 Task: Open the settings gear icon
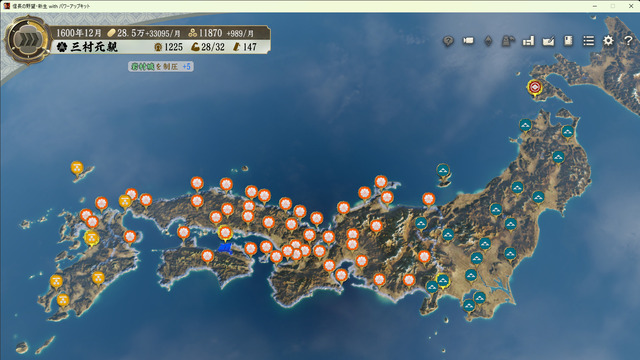tap(608, 40)
